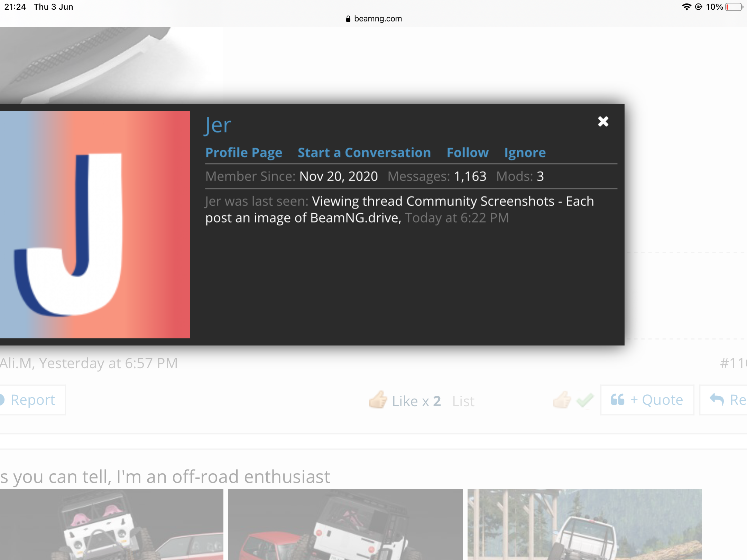Tap the Wi-Fi status icon
The height and width of the screenshot is (560, 747).
686,7
